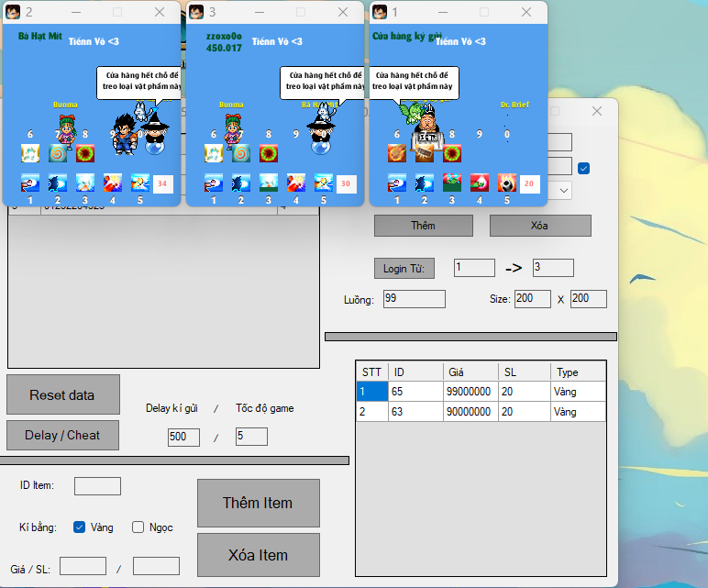
Task: Click the ID Item input field
Action: (x=97, y=486)
